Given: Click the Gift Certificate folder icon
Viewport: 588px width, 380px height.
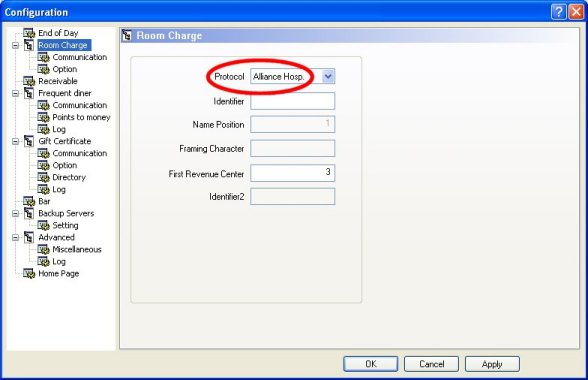Looking at the screenshot, I should 29,141.
